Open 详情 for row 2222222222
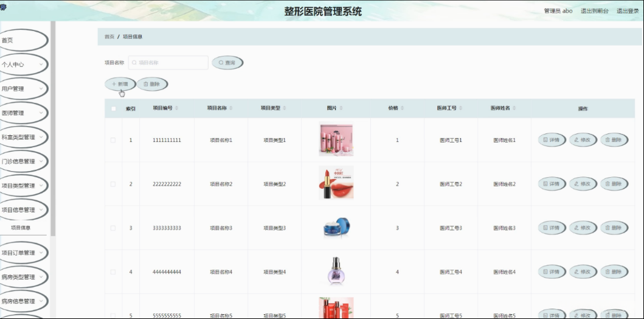This screenshot has width=644, height=319. [x=552, y=184]
